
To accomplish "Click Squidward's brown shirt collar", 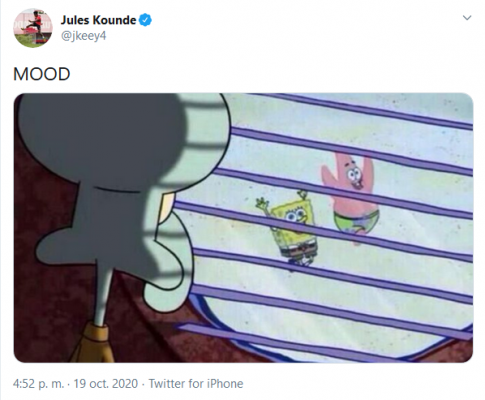I will coord(92,343).
